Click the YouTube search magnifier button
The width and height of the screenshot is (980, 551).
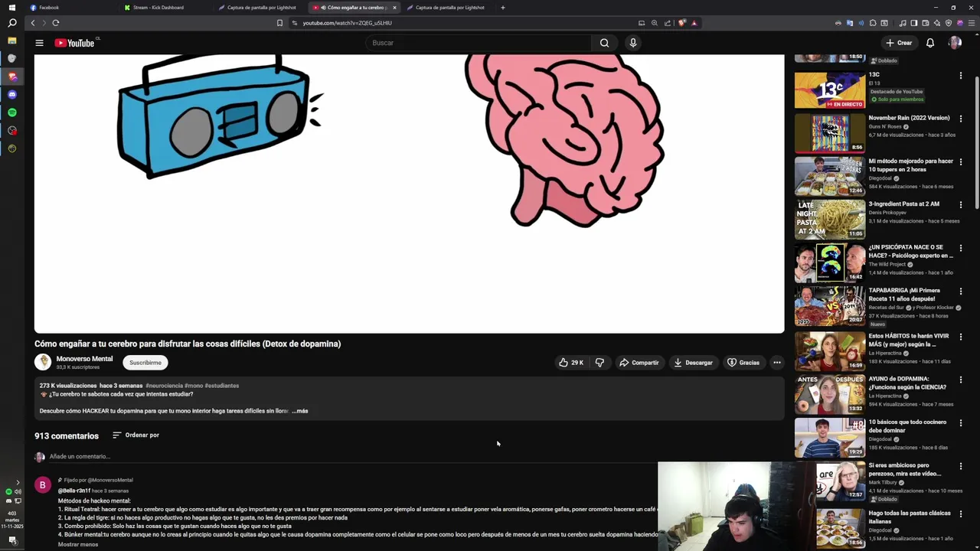(604, 43)
